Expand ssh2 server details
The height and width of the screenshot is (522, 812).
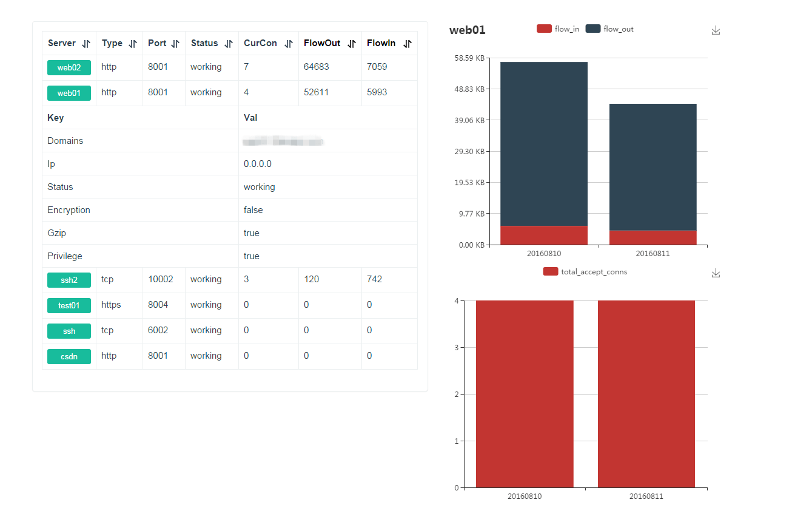69,280
